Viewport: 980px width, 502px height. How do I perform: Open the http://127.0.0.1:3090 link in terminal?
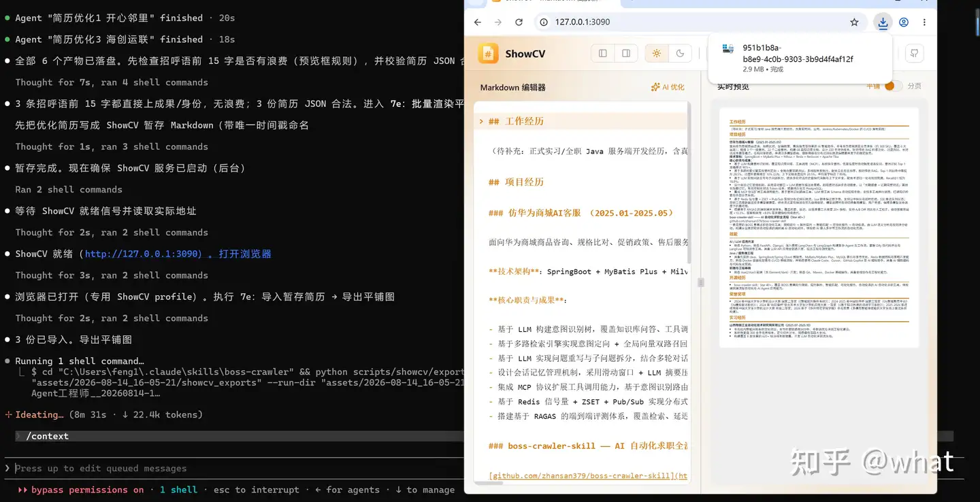[143, 254]
